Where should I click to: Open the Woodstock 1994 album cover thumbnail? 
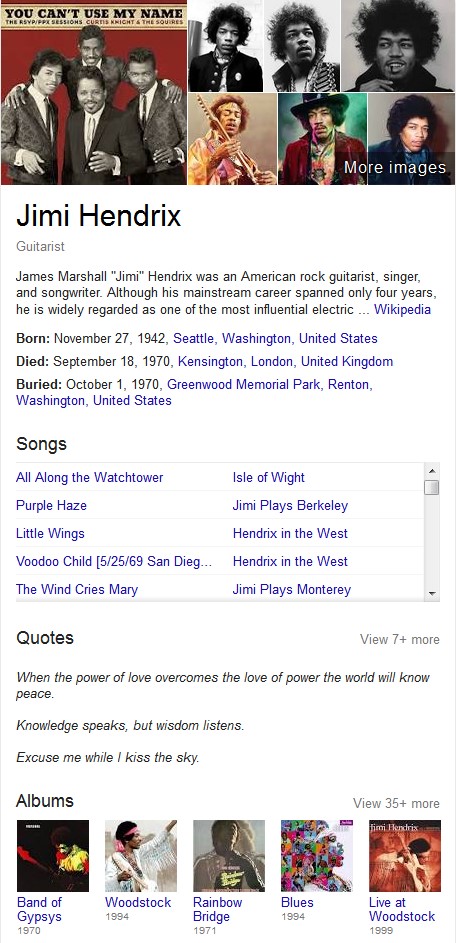point(141,855)
